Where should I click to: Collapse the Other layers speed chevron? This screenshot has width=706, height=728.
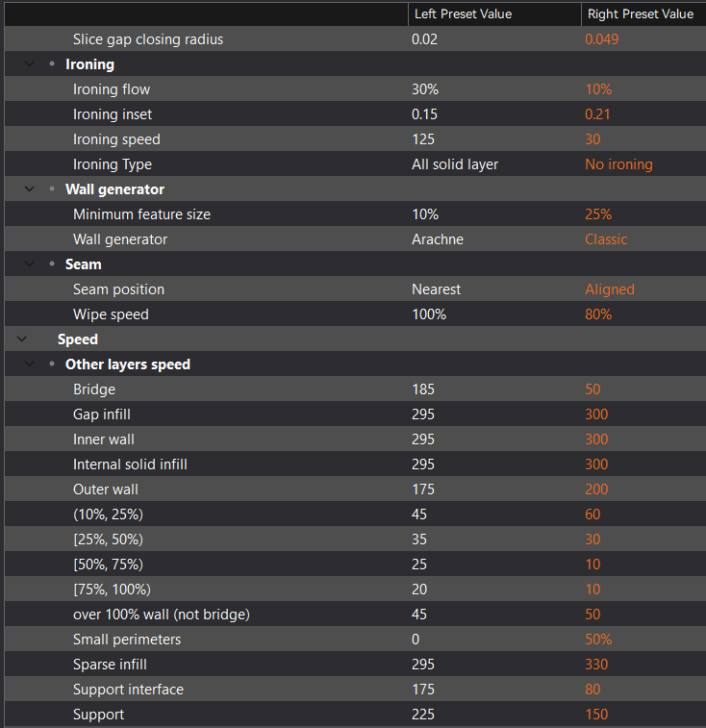29,364
